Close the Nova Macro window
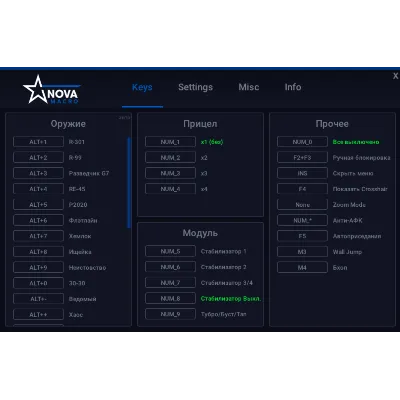This screenshot has height=400, width=400. click(395, 76)
